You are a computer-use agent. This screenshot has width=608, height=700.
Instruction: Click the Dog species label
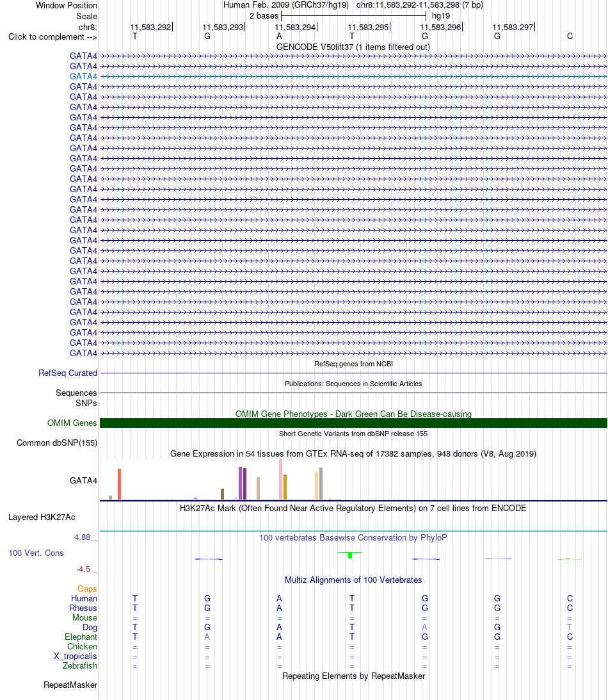pos(90,627)
